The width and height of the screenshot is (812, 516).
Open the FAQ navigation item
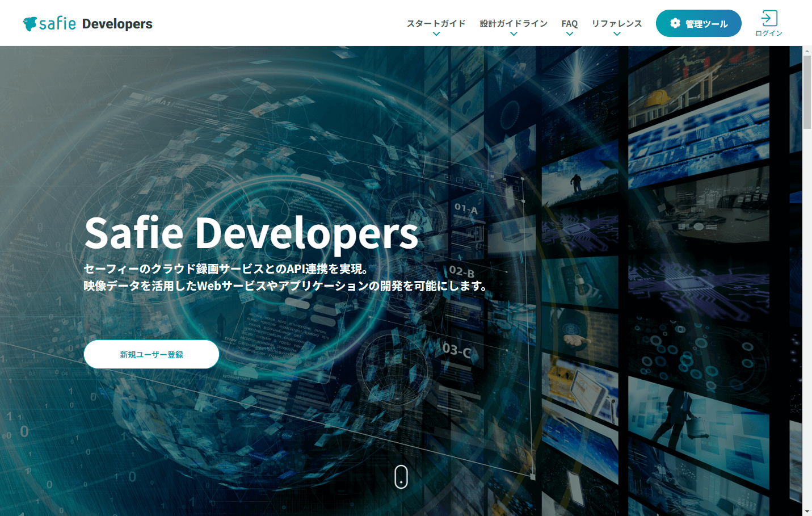click(x=569, y=23)
